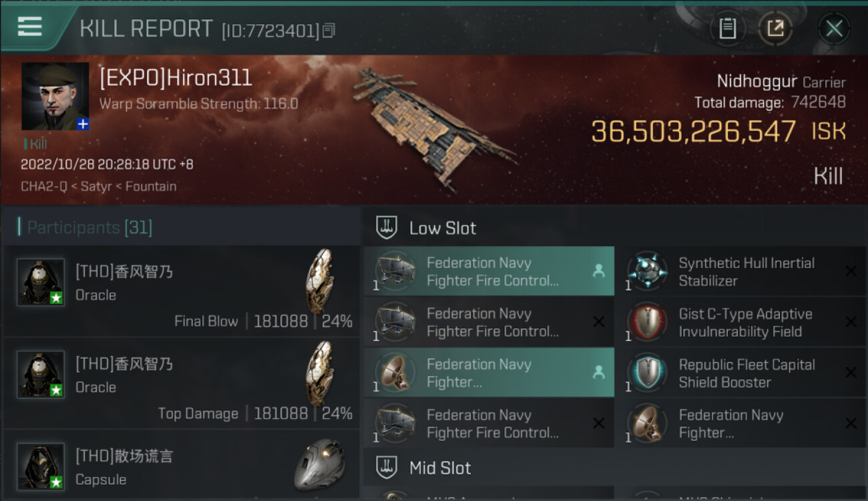Viewport: 868px width, 501px height.
Task: Toggle person icon on first Fighter Fire Control
Action: [598, 271]
